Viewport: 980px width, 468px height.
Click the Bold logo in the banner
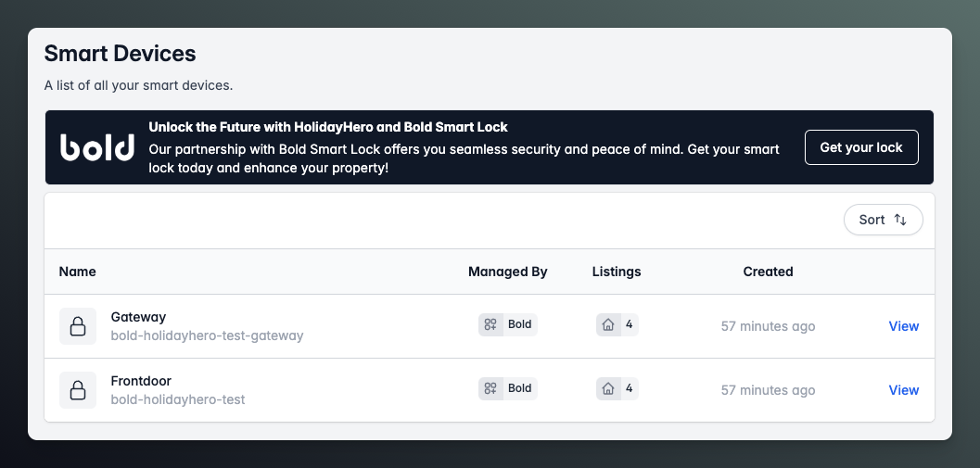click(x=97, y=147)
